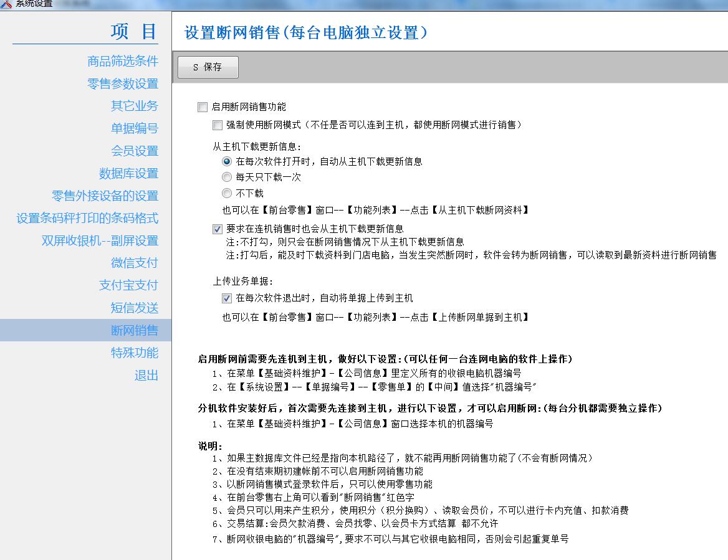The image size is (728, 560).
Task: Click the 从主机下载更新信息: label
Action: pyautogui.click(x=257, y=146)
